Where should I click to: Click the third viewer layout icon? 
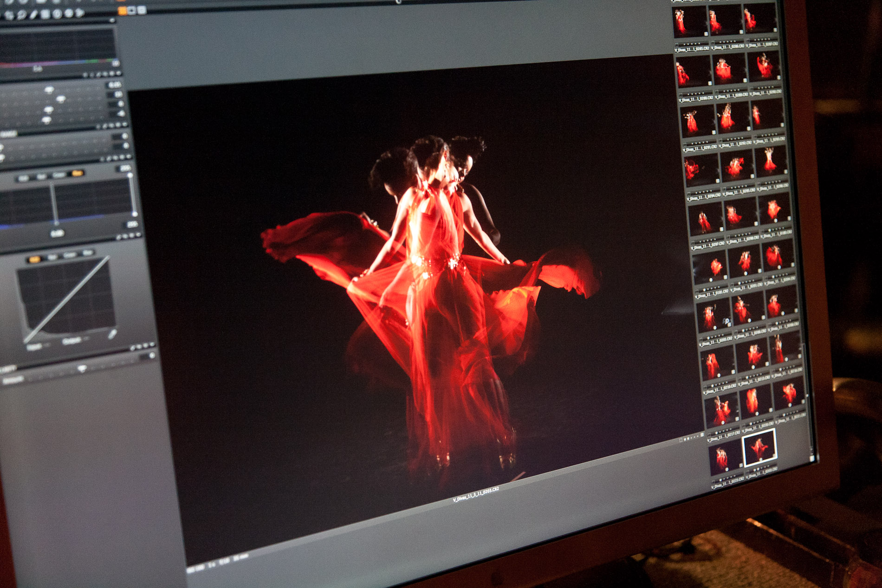coord(142,10)
